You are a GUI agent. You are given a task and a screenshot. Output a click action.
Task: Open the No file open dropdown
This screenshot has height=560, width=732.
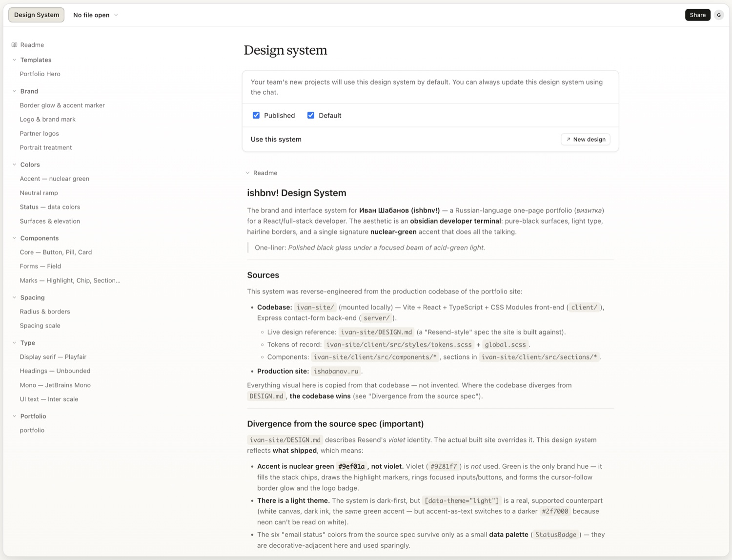point(96,15)
